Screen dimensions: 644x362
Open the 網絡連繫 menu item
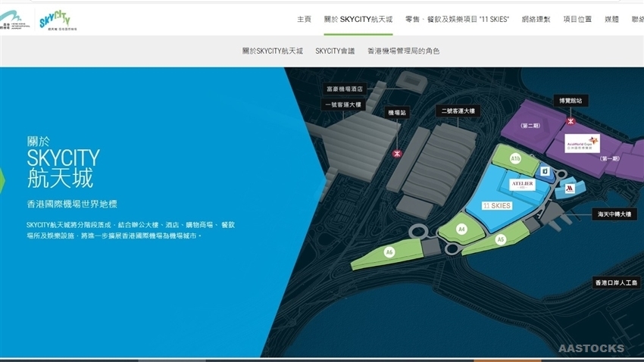tap(536, 19)
